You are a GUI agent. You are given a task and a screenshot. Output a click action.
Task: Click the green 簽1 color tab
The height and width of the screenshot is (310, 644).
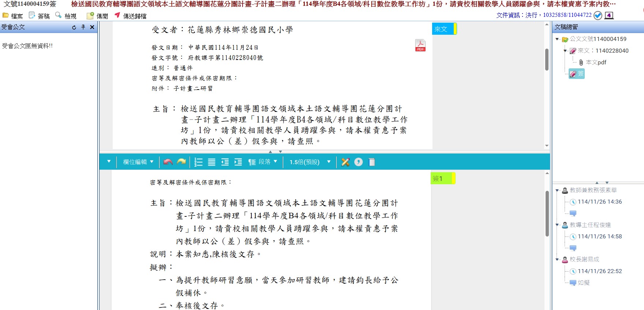pyautogui.click(x=442, y=178)
